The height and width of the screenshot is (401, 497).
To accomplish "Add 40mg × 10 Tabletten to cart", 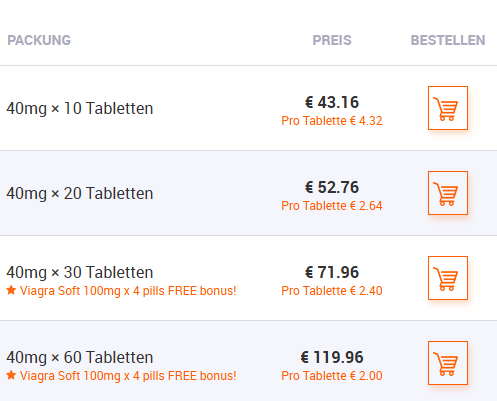I will 448,108.
